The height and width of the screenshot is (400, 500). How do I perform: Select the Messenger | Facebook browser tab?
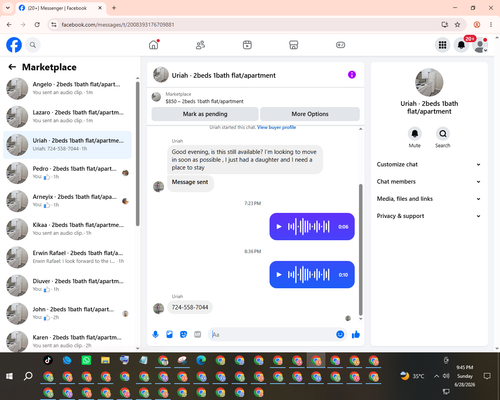click(x=61, y=8)
